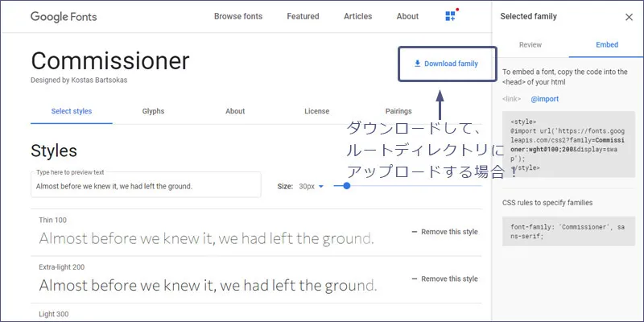Switch to the Glyphs tab
Screen dimensions: 644x322
[x=153, y=111]
